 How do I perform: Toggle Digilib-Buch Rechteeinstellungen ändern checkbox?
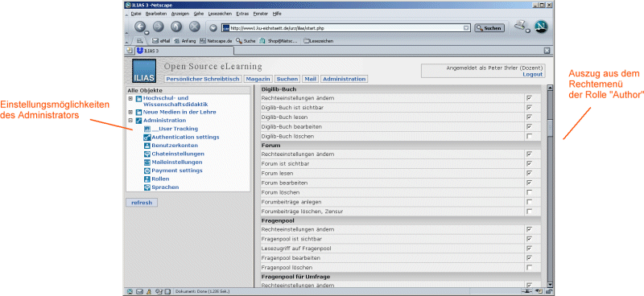530,98
